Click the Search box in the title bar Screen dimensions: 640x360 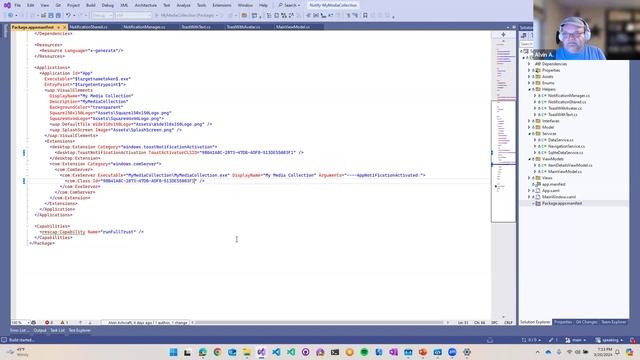(289, 5)
